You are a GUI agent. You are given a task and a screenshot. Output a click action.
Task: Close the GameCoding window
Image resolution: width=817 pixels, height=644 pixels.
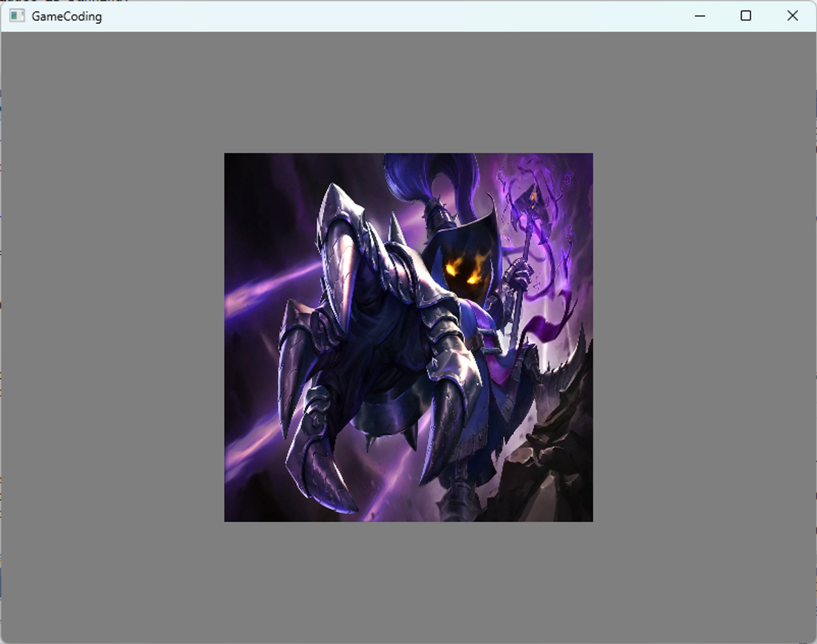tap(792, 16)
